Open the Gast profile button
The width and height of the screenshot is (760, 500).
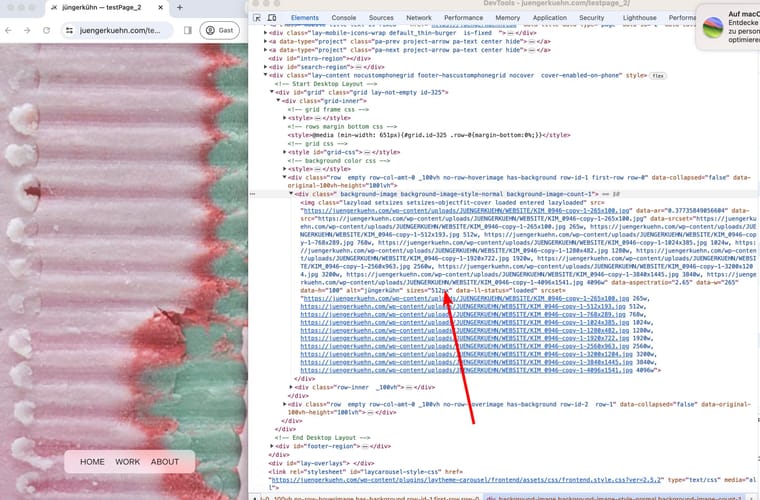point(220,30)
